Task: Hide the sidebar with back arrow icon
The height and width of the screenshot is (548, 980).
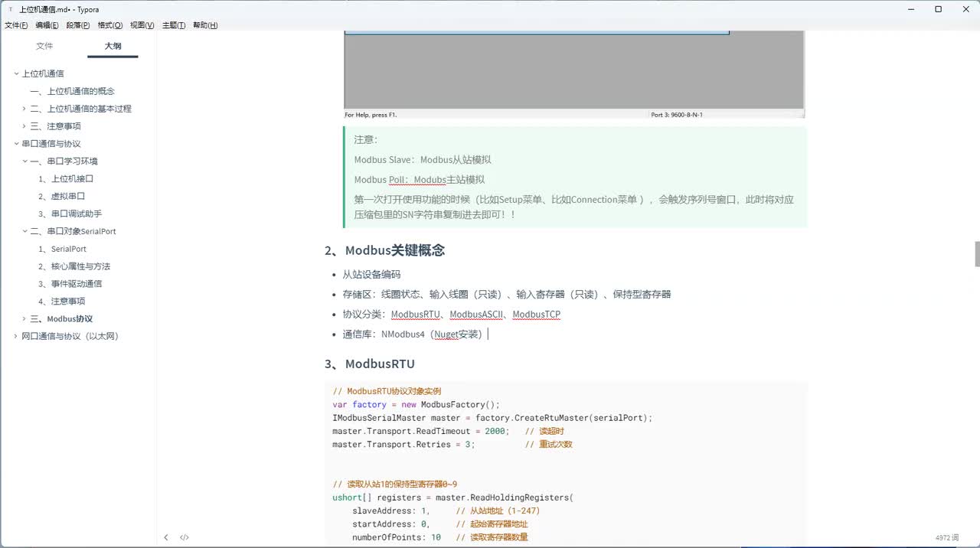Action: coord(166,537)
